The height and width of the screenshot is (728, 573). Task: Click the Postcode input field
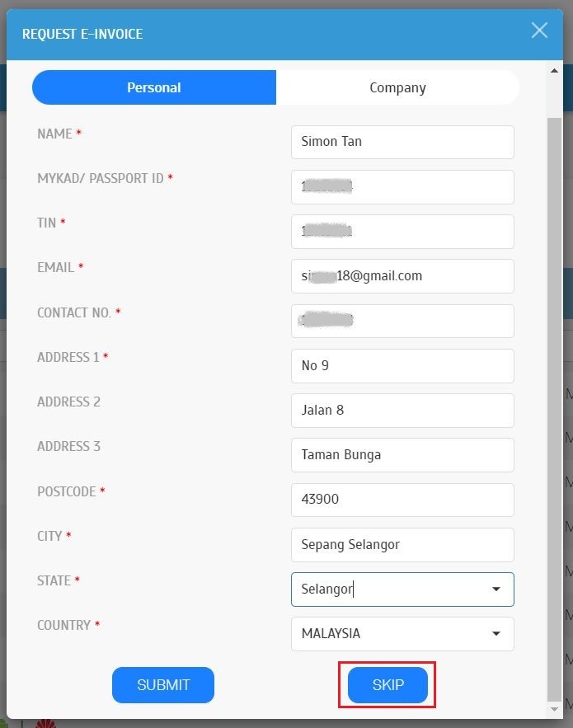[402, 500]
